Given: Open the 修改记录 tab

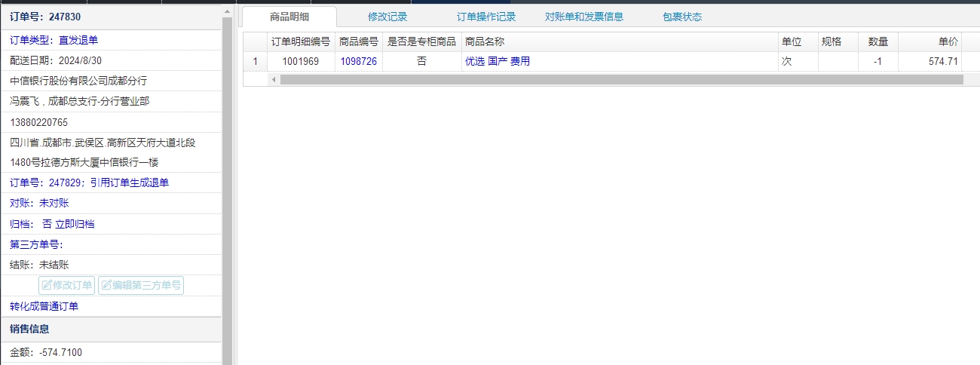Looking at the screenshot, I should [x=387, y=17].
